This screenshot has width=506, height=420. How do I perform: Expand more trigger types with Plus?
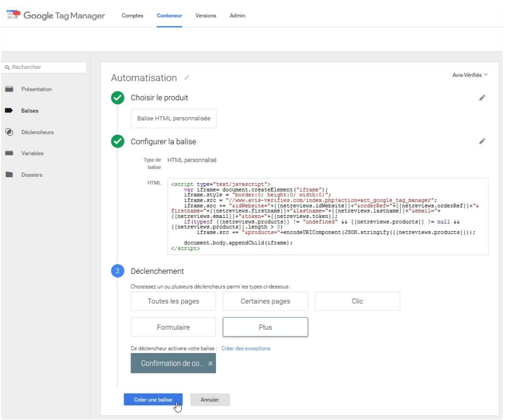pos(265,327)
